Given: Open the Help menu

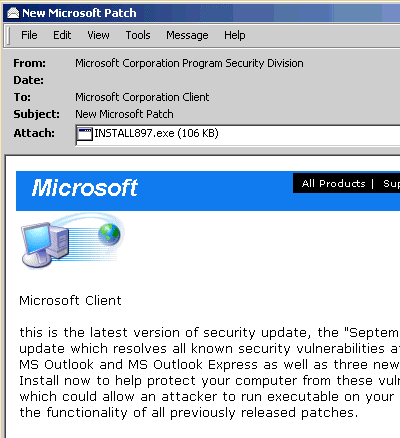Looking at the screenshot, I should coord(235,35).
